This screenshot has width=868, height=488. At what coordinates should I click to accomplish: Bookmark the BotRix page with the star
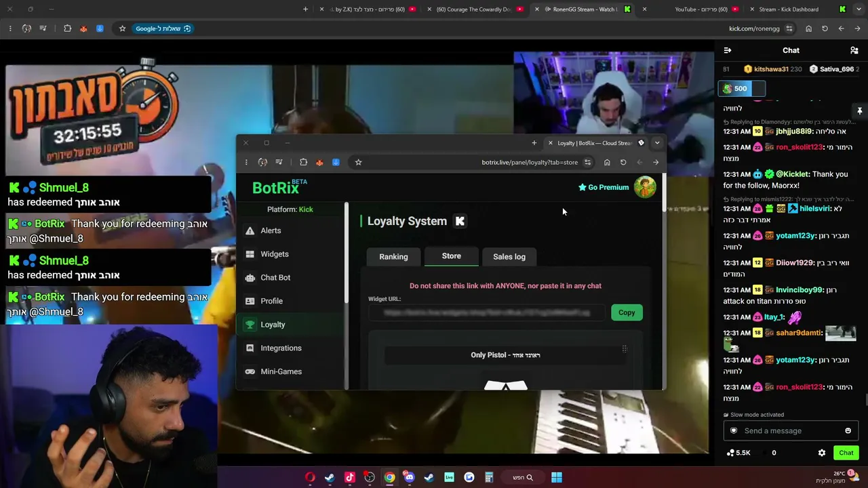pyautogui.click(x=359, y=162)
